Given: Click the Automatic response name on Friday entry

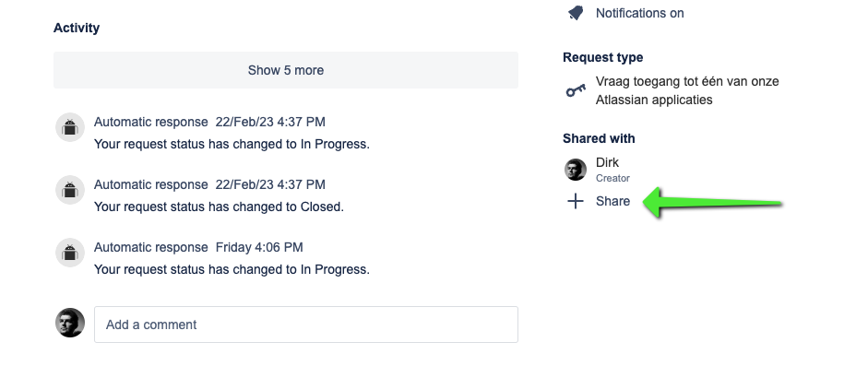Looking at the screenshot, I should point(151,247).
